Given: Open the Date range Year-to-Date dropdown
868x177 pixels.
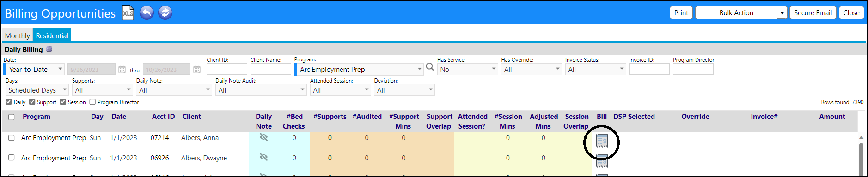Looking at the screenshot, I should [x=34, y=69].
